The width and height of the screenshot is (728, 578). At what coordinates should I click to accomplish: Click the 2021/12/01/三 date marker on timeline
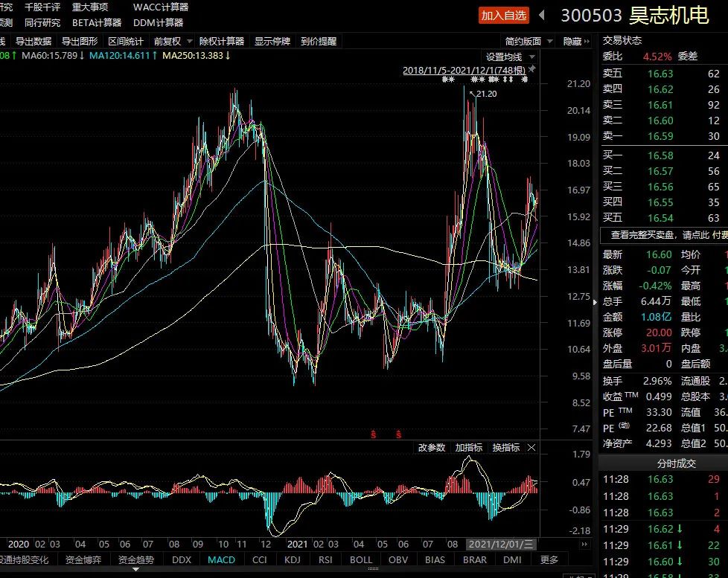(x=501, y=544)
